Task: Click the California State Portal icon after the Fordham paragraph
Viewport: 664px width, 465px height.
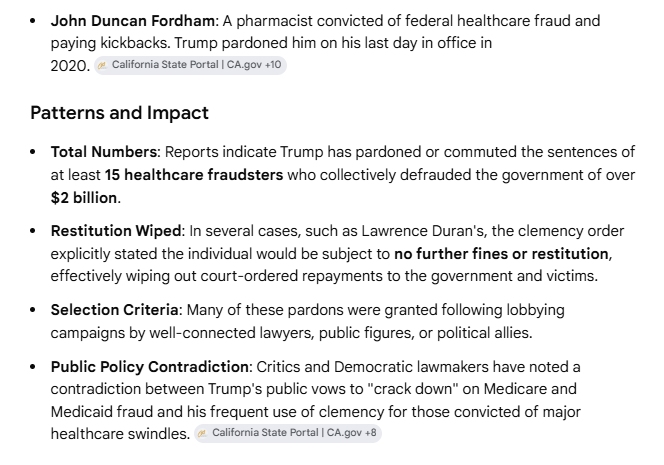Action: [x=104, y=66]
